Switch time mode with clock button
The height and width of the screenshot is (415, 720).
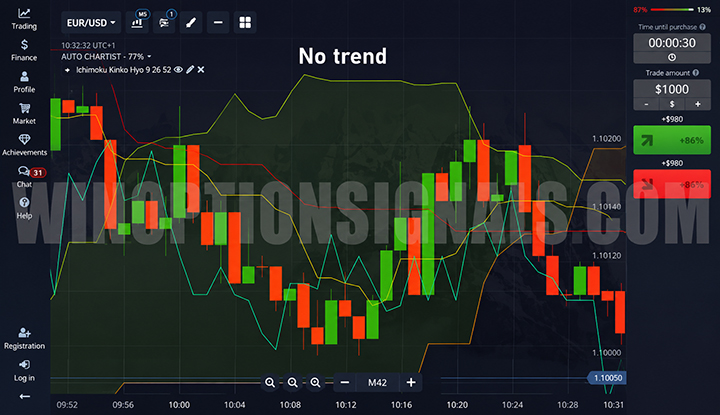tap(672, 58)
